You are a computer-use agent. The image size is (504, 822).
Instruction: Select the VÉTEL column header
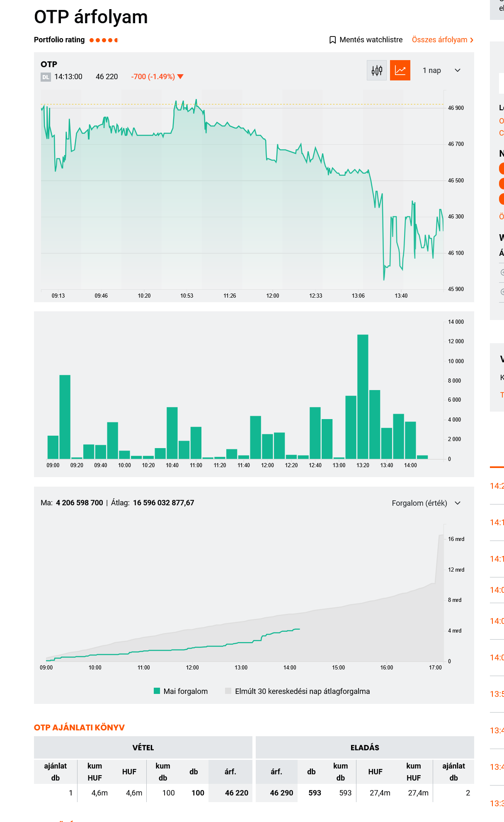click(143, 747)
